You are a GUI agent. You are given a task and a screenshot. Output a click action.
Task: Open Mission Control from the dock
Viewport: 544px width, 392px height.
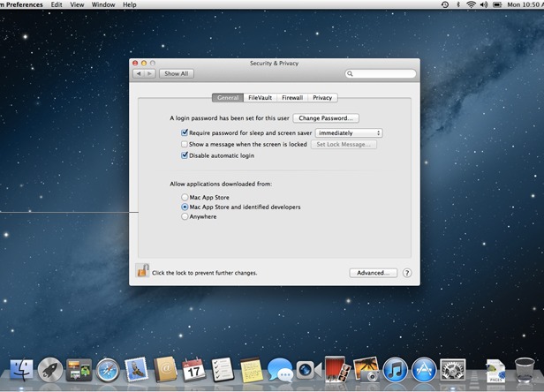pyautogui.click(x=79, y=370)
